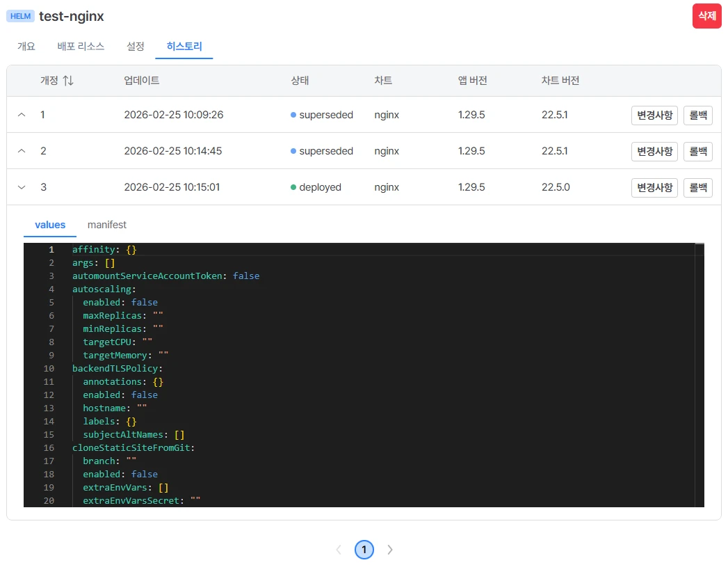Click the timestamp 2026-02-25 10:15:01
Screen dimensions: 728x565
pos(172,187)
